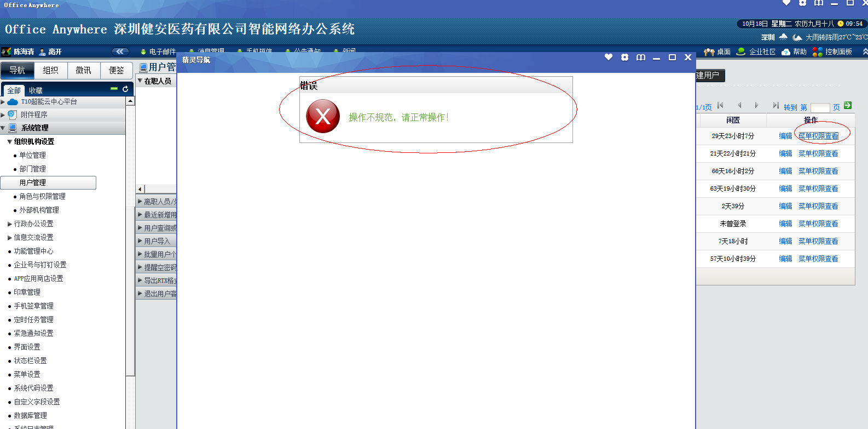Click the green go-to-page arrow icon
The height and width of the screenshot is (429, 868).
[848, 105]
